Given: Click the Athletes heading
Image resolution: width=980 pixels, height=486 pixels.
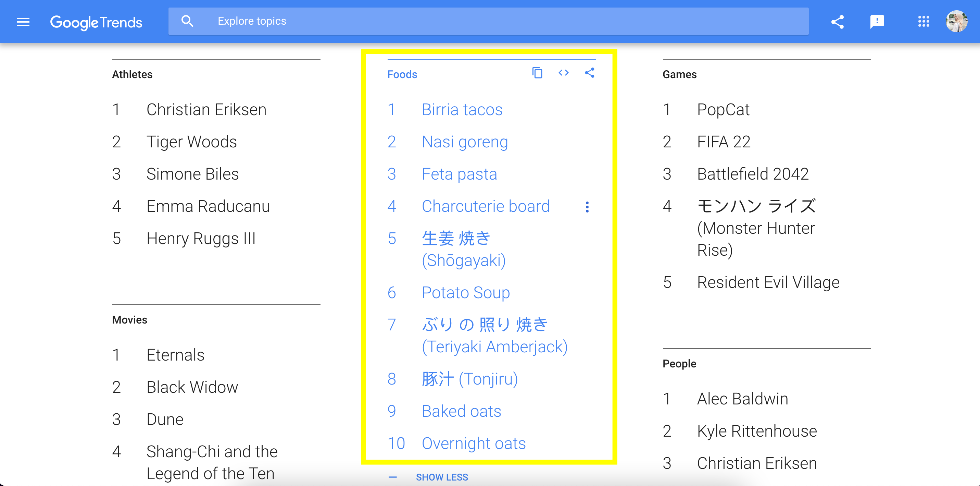Looking at the screenshot, I should pos(132,74).
